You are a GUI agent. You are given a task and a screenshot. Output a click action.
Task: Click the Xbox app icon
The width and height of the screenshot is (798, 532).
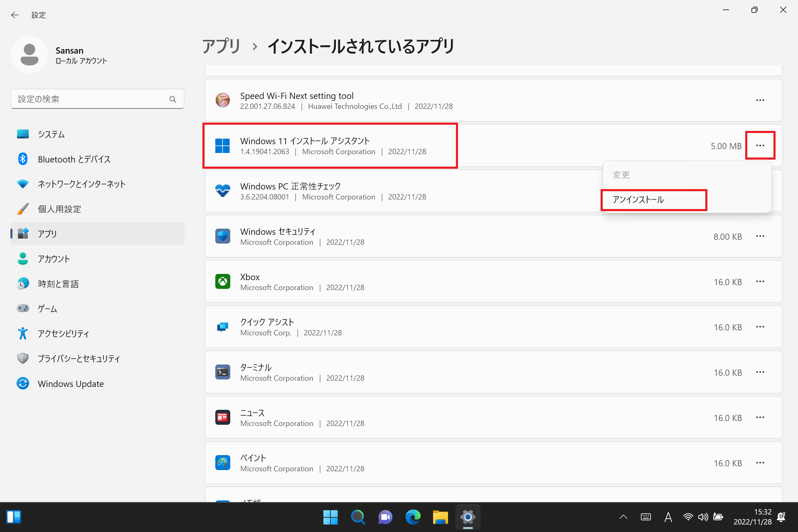[223, 281]
